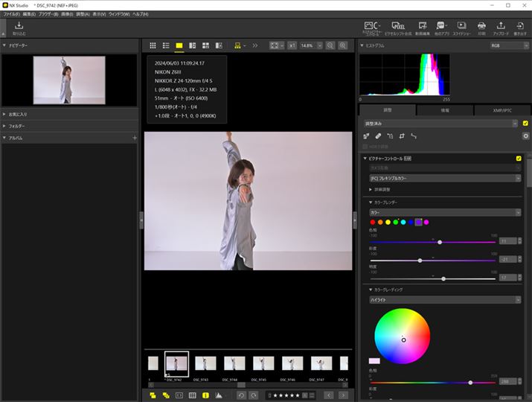
Task: Open the Highlight color grading dropdown
Action: [444, 300]
